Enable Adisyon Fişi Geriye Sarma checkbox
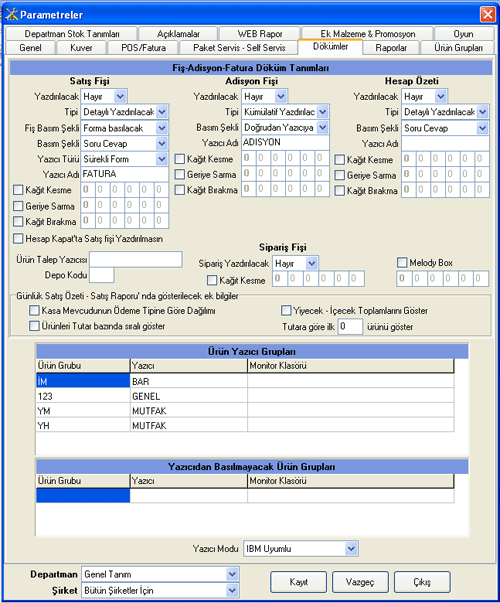Image resolution: width=500 pixels, height=603 pixels. point(180,175)
